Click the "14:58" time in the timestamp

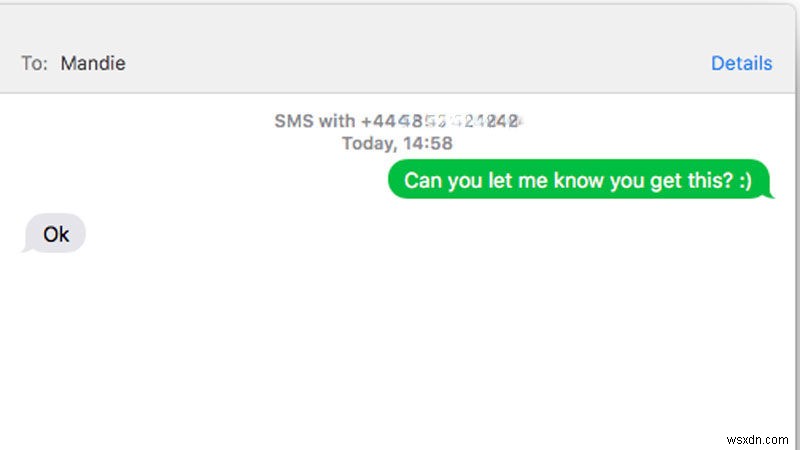(x=427, y=143)
